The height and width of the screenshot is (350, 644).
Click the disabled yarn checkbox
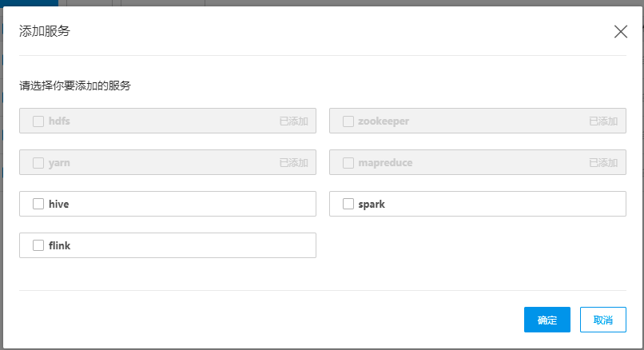[38, 163]
